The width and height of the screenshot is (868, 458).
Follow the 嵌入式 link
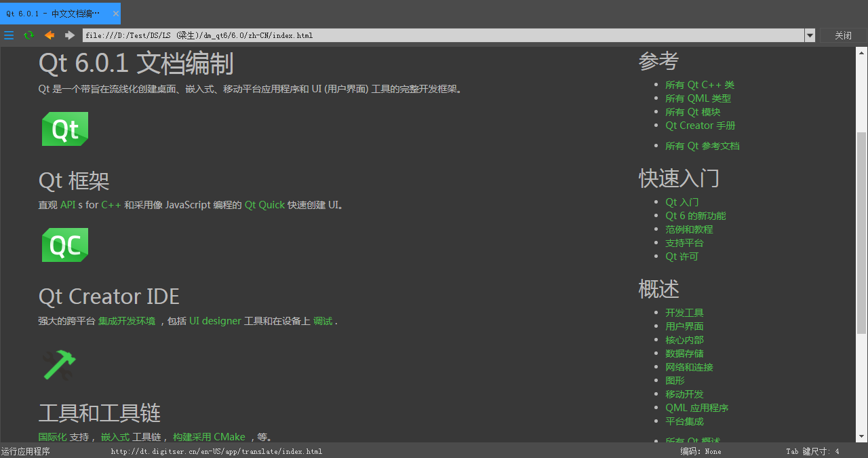(115, 437)
